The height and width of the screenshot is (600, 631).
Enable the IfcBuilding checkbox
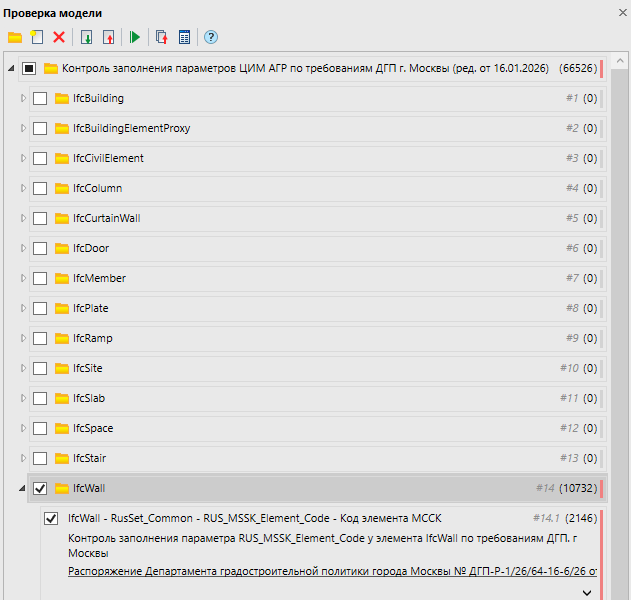[40, 98]
